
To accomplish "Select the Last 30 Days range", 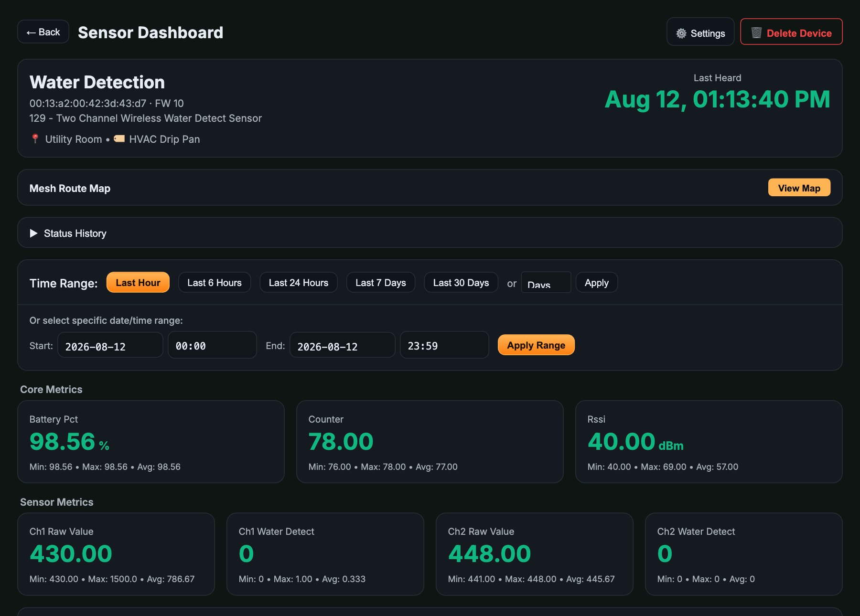I will click(461, 283).
